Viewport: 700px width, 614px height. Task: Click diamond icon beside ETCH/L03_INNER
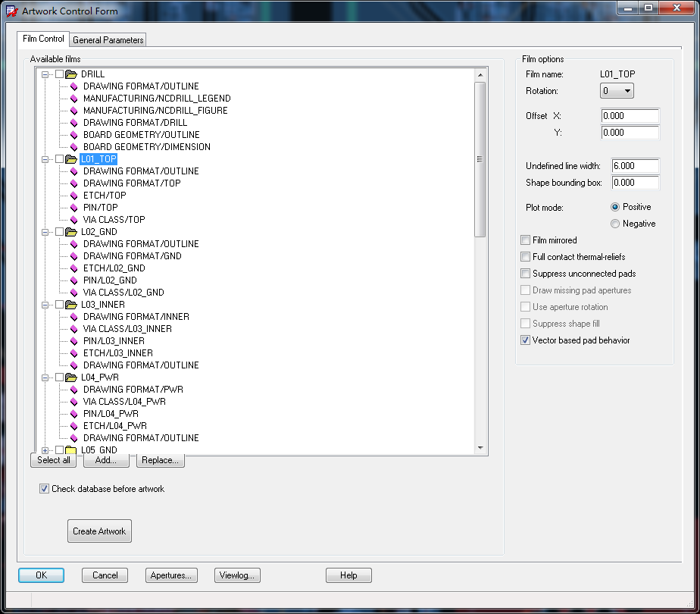tap(74, 353)
